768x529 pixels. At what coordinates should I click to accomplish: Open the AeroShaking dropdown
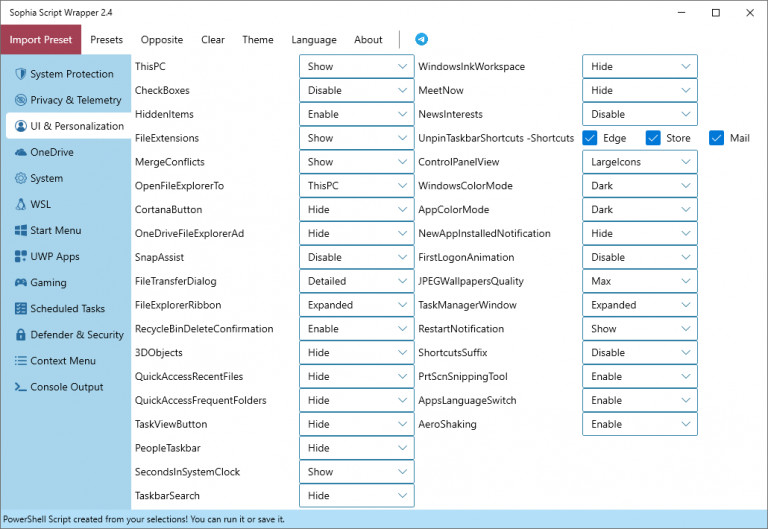[640, 424]
